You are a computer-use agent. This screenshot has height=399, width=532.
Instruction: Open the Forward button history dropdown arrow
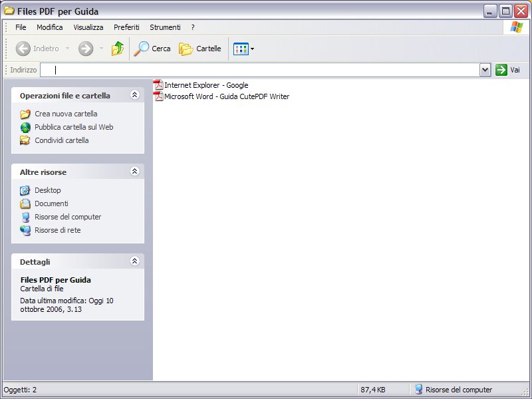(101, 49)
